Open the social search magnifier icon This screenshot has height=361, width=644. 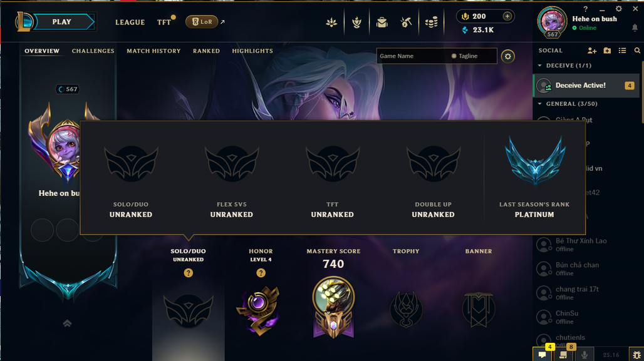(x=637, y=51)
